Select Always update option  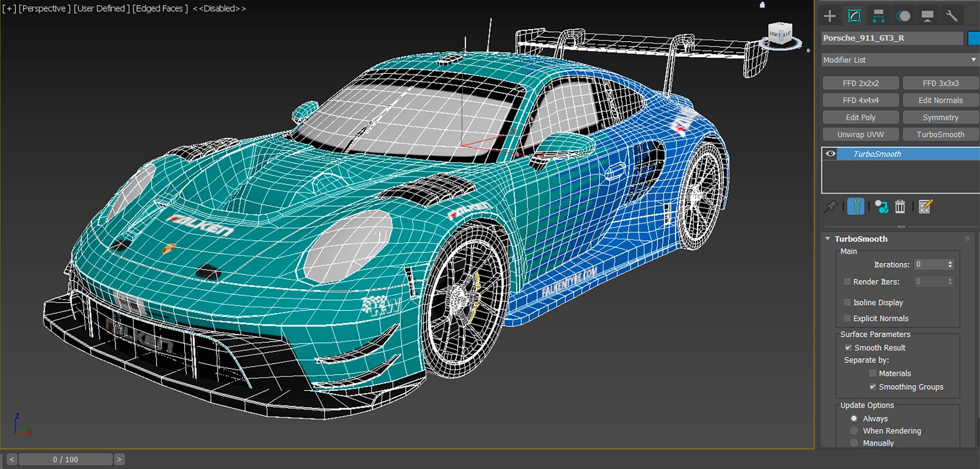[x=854, y=418]
